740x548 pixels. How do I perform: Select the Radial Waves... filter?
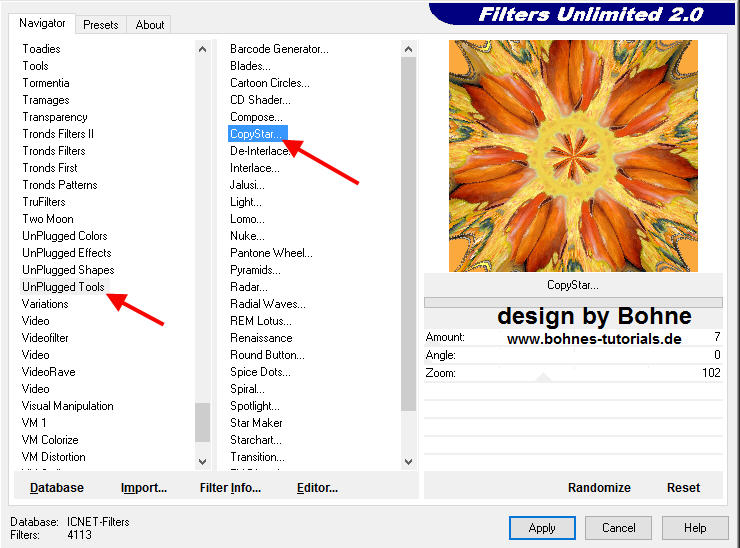268,304
